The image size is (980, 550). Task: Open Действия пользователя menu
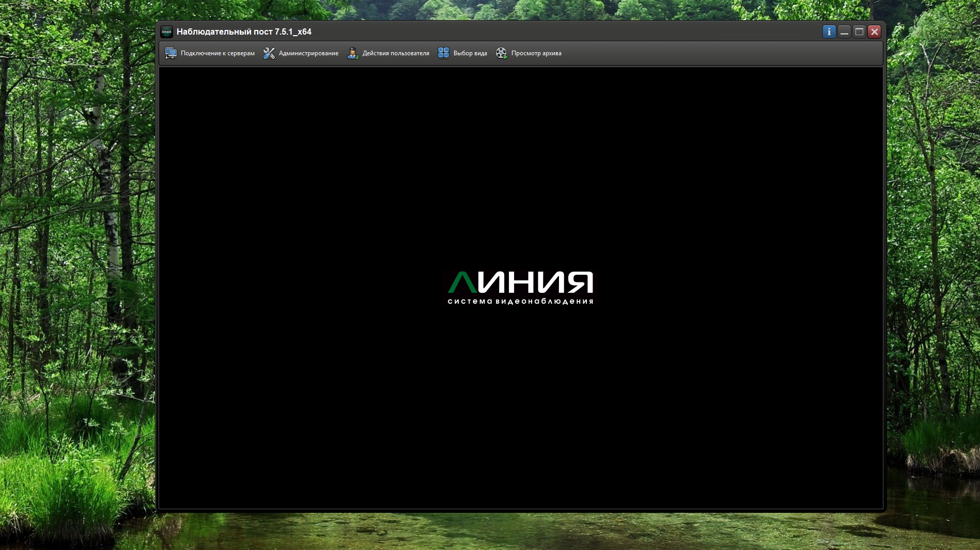point(388,53)
